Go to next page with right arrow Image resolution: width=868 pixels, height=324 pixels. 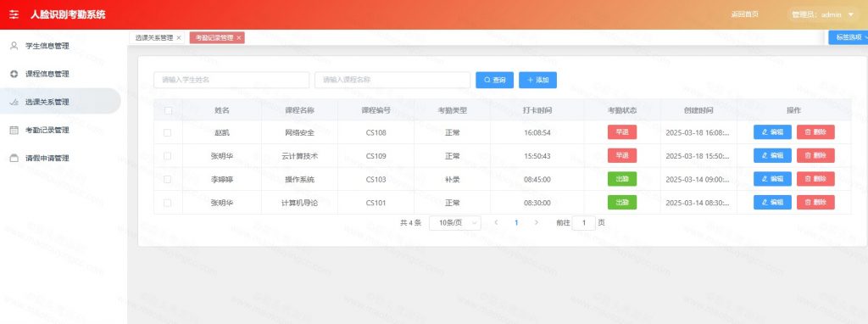[536, 223]
